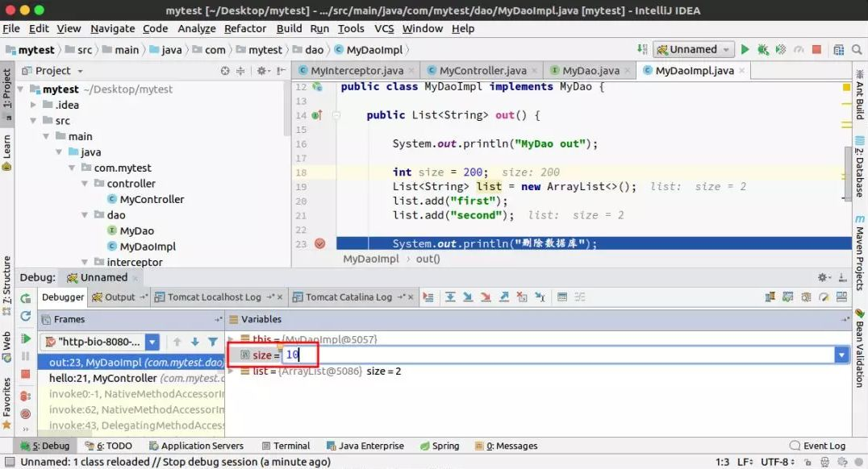Open the Terminal tool window button
The image size is (868, 469).
[285, 446]
